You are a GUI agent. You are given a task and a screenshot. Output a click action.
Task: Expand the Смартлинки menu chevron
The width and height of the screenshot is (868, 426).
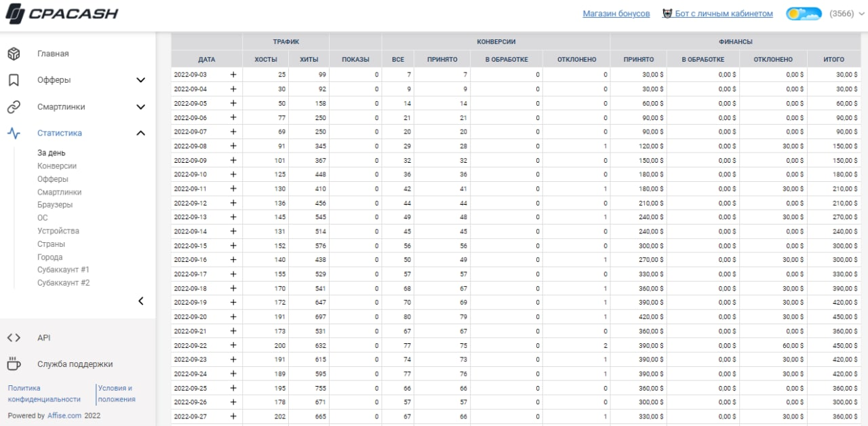coord(141,107)
